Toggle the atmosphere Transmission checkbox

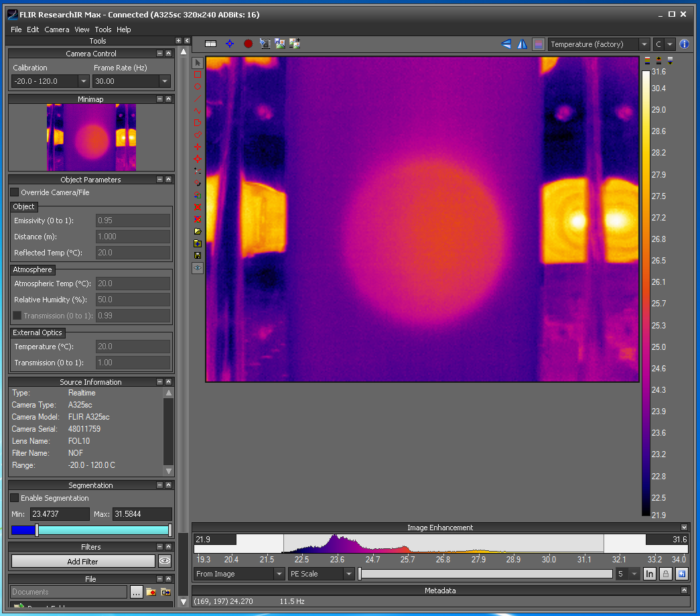tap(17, 316)
